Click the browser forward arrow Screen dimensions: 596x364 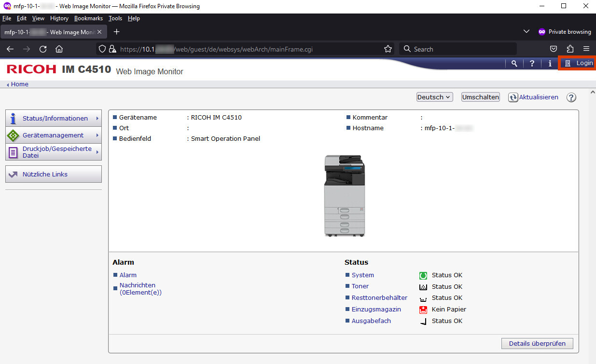pyautogui.click(x=27, y=49)
